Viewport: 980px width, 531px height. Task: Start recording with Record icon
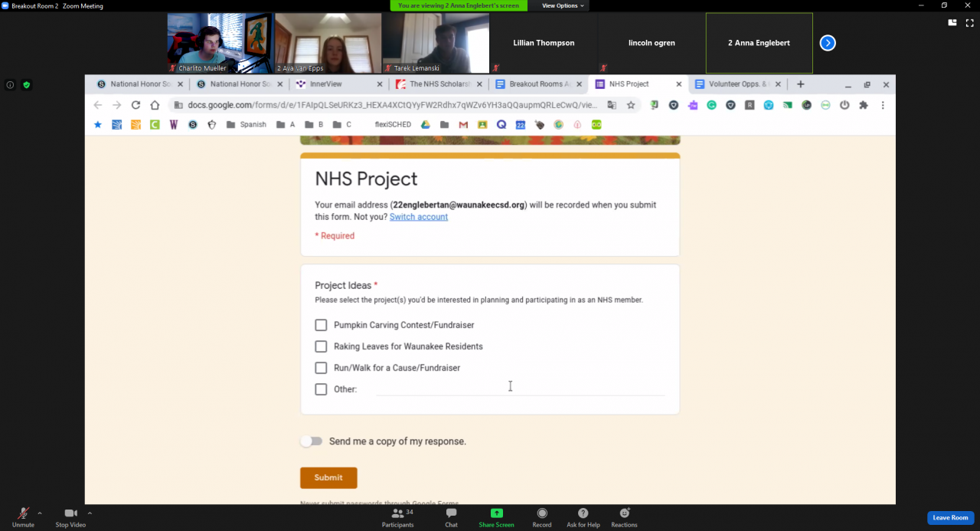(x=542, y=513)
